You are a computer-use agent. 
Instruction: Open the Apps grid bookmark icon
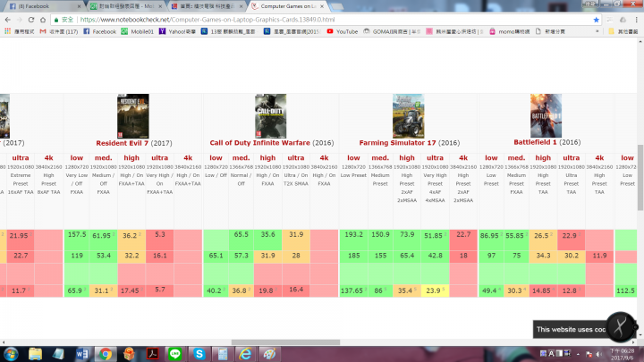point(7,31)
